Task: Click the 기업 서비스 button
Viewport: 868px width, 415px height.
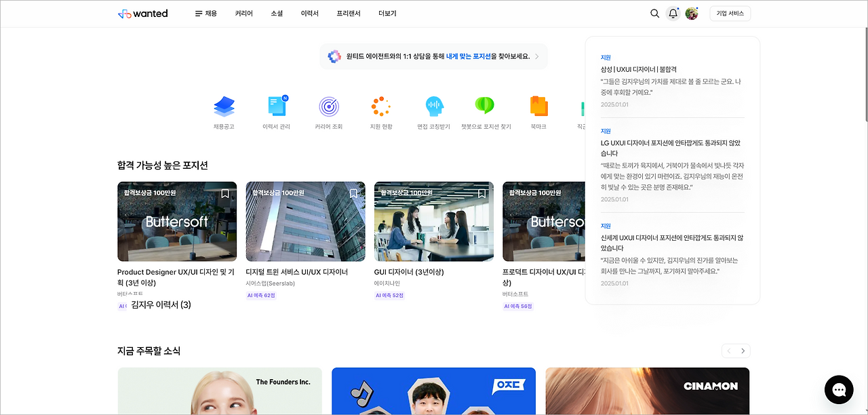Action: pos(730,14)
